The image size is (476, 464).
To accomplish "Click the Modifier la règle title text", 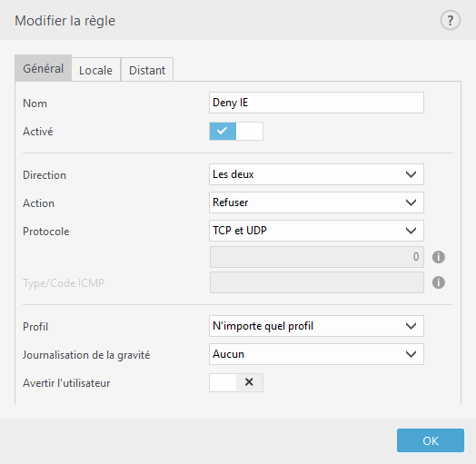I will 65,21.
